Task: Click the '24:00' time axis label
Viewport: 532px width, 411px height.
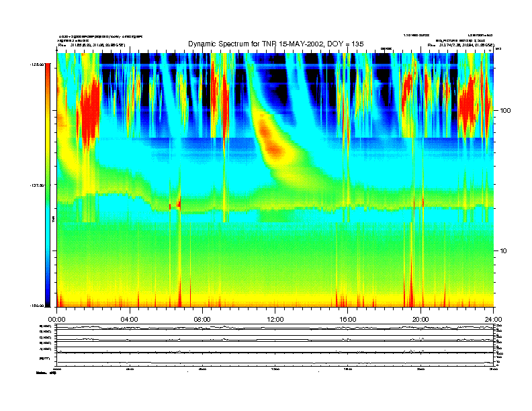Action: (x=493, y=320)
